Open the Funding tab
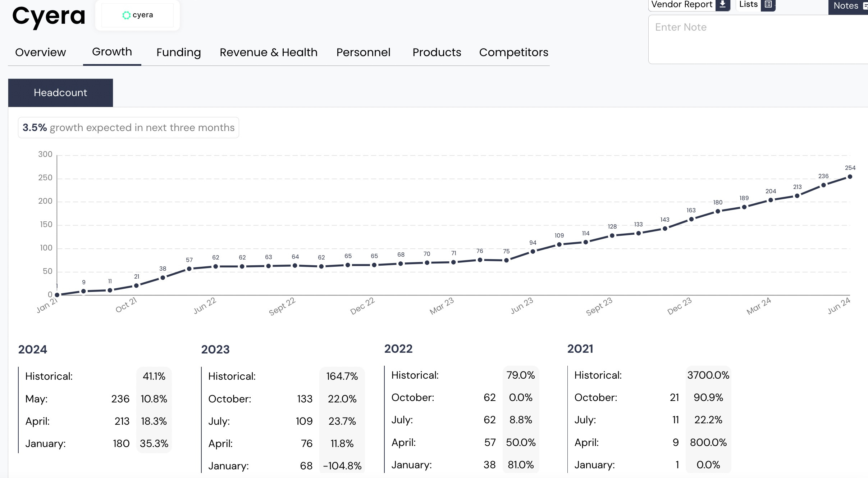The height and width of the screenshot is (478, 868). (179, 53)
